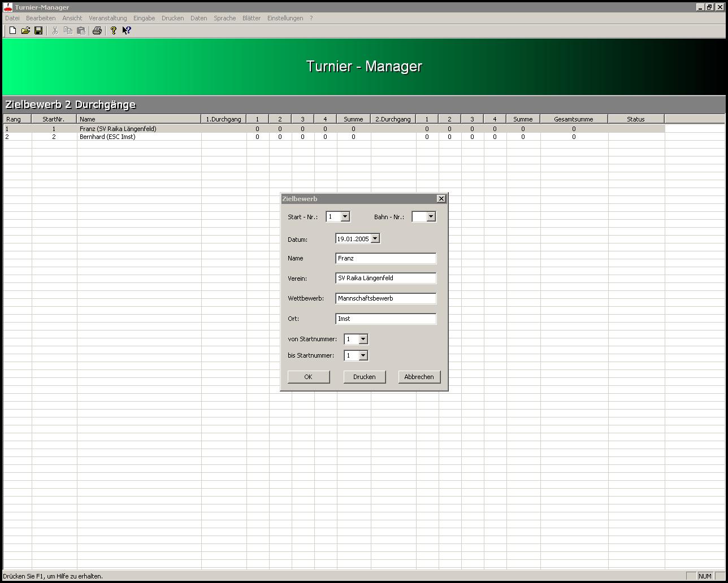Screen dimensions: 728x583
Task: Click the Gesamtsumme column header
Action: tap(574, 119)
